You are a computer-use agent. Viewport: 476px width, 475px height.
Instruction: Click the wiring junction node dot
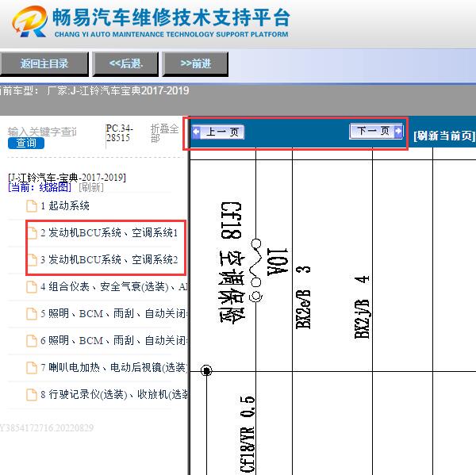tap(206, 370)
